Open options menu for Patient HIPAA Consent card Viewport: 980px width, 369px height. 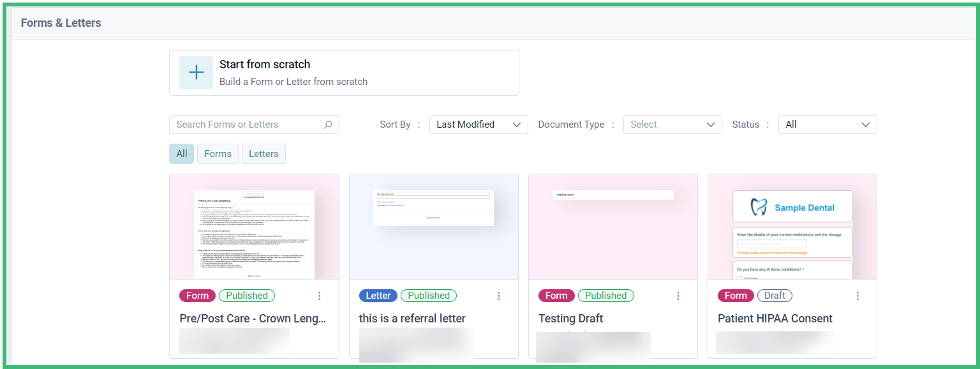(x=857, y=296)
